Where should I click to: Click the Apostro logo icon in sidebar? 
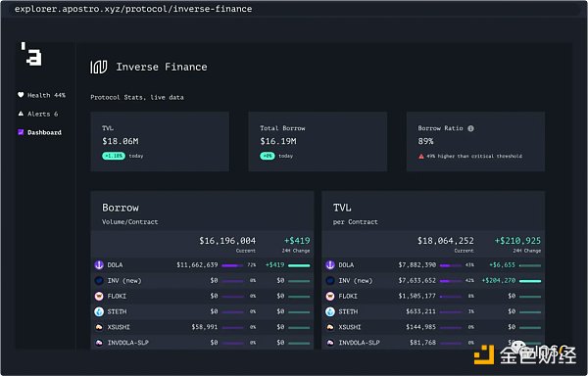[31, 54]
